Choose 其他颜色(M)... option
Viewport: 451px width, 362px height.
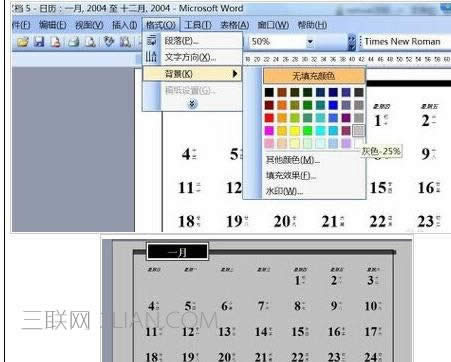[292, 160]
